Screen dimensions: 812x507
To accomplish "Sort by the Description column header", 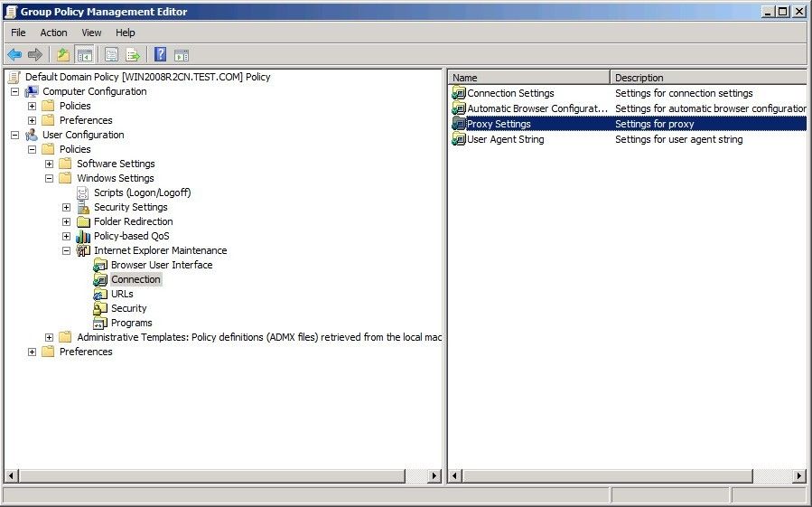I will point(708,77).
